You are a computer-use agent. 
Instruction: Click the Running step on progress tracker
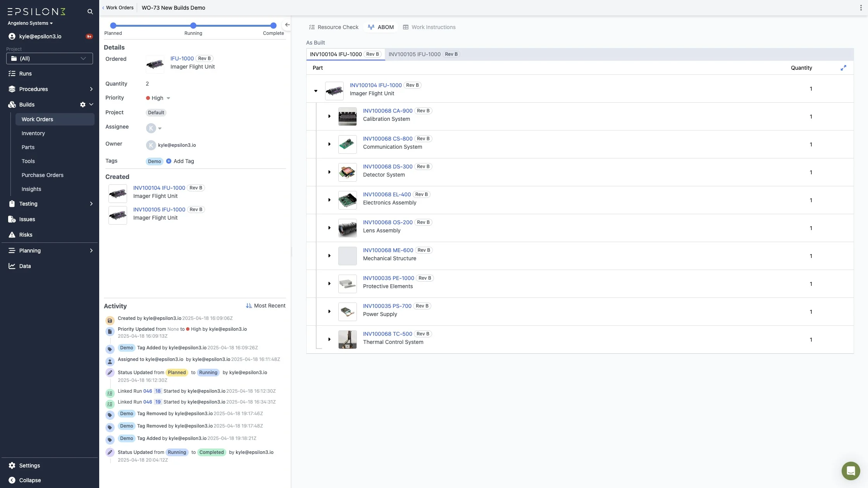tap(193, 26)
